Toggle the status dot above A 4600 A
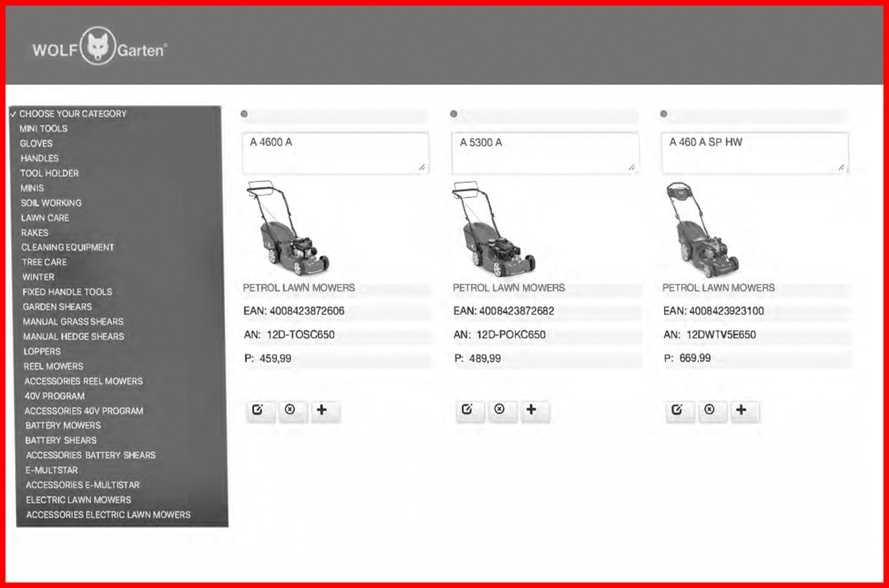Viewport: 889px width, 588px height. [244, 114]
